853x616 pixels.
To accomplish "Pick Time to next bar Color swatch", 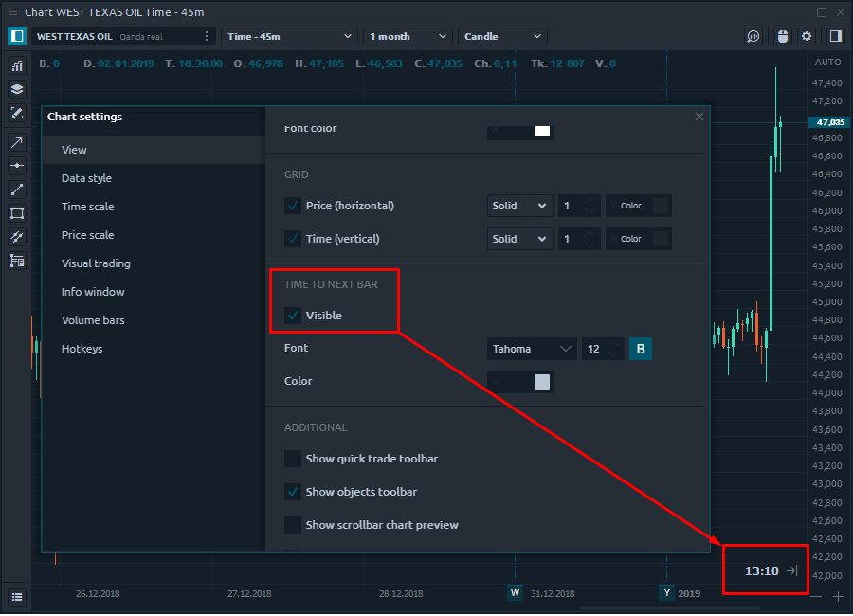I will pos(542,382).
